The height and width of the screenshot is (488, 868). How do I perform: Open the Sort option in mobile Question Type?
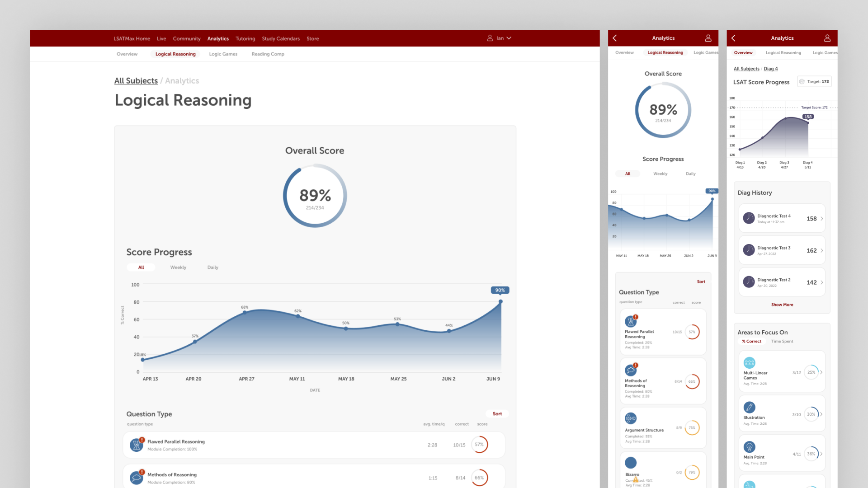tap(701, 282)
